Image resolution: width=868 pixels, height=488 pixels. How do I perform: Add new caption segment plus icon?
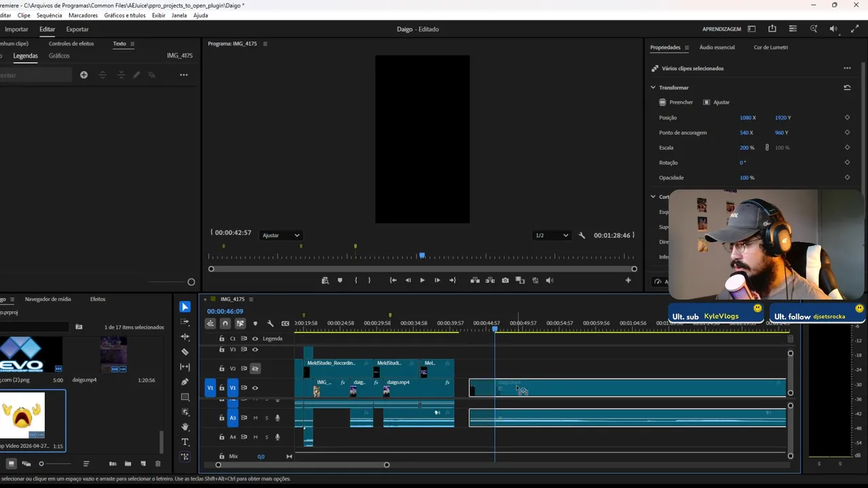pyautogui.click(x=84, y=75)
